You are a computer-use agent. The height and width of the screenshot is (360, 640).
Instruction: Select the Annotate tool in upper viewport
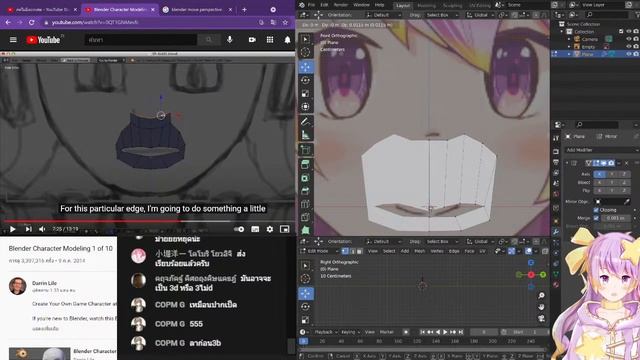click(x=305, y=121)
